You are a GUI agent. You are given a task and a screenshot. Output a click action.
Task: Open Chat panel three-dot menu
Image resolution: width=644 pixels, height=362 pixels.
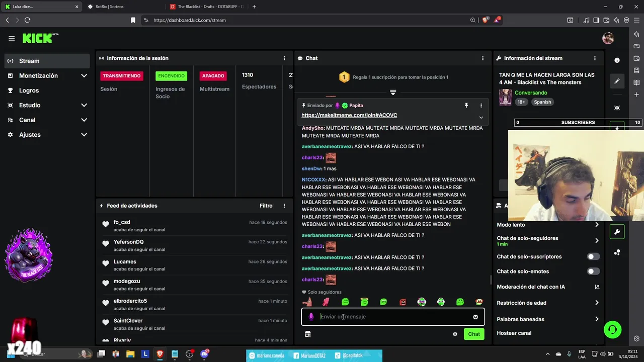[x=482, y=58]
